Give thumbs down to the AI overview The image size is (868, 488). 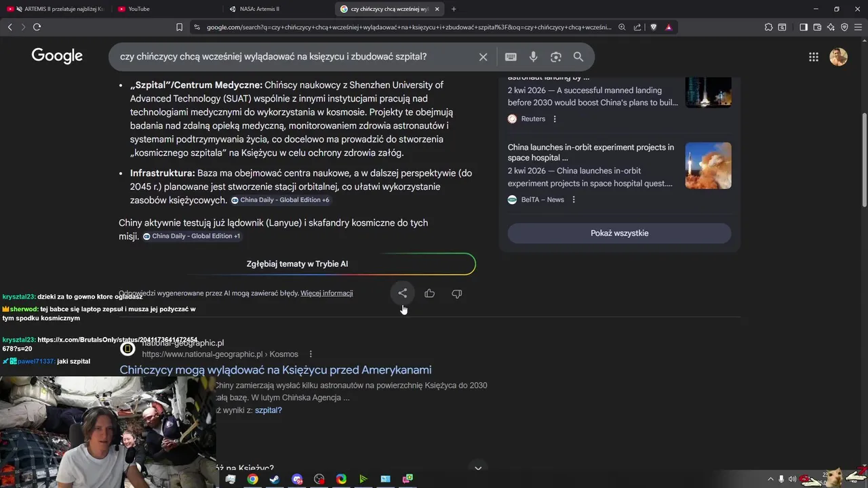[x=456, y=293]
